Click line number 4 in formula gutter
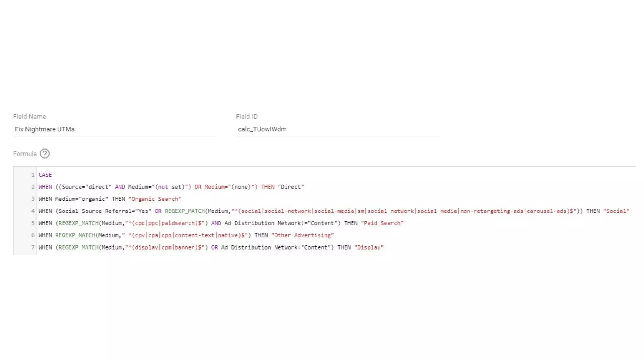Viewport: 644px width, 362px height. 33,211
